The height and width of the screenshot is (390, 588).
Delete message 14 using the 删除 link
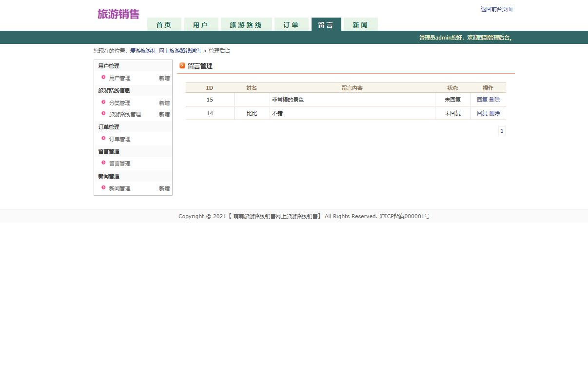point(494,113)
